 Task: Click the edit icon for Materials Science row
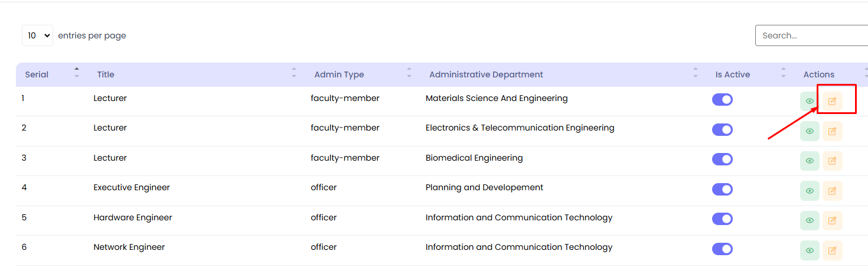coord(832,101)
